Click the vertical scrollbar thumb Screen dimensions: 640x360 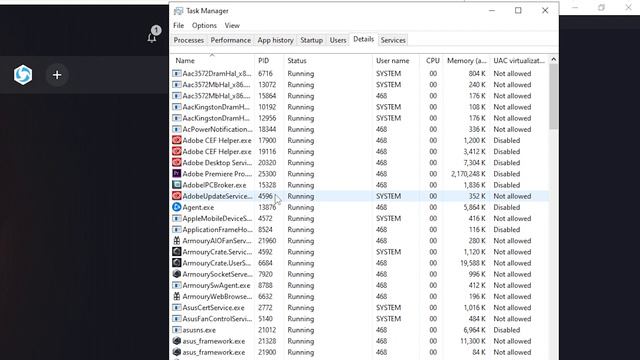[553, 97]
